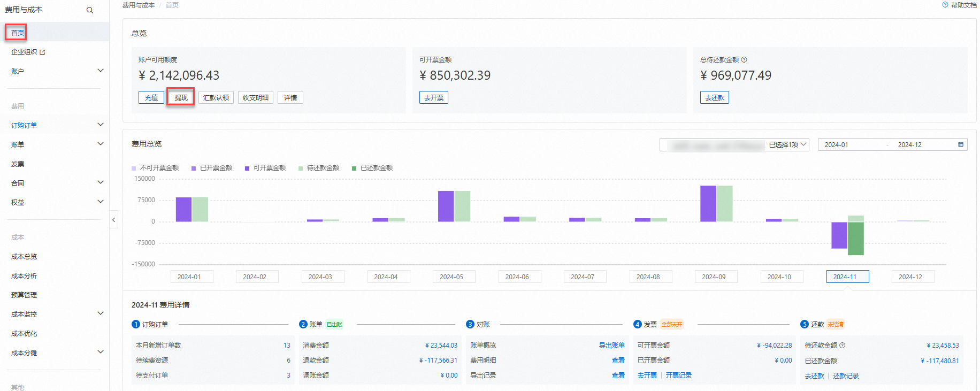This screenshot has width=980, height=391.
Task: Click the info icon beside 待还款金额 detail
Action: click(x=843, y=346)
